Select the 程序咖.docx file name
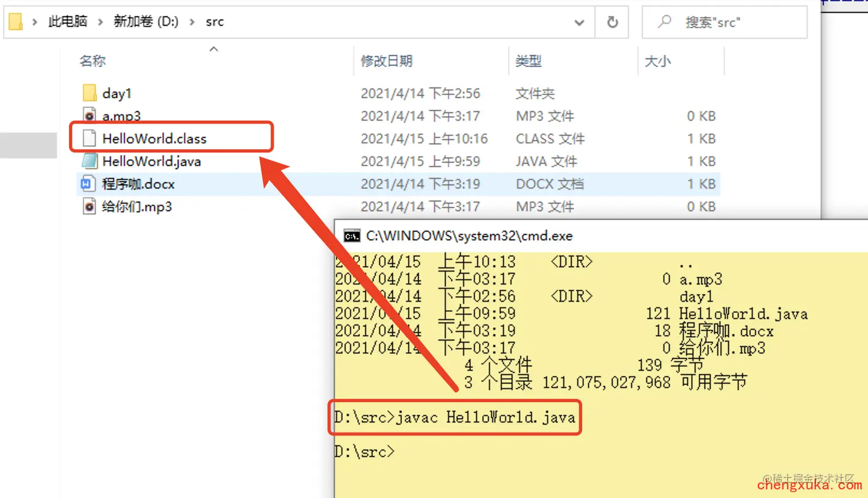Screen dimensions: 868x498 138,184
